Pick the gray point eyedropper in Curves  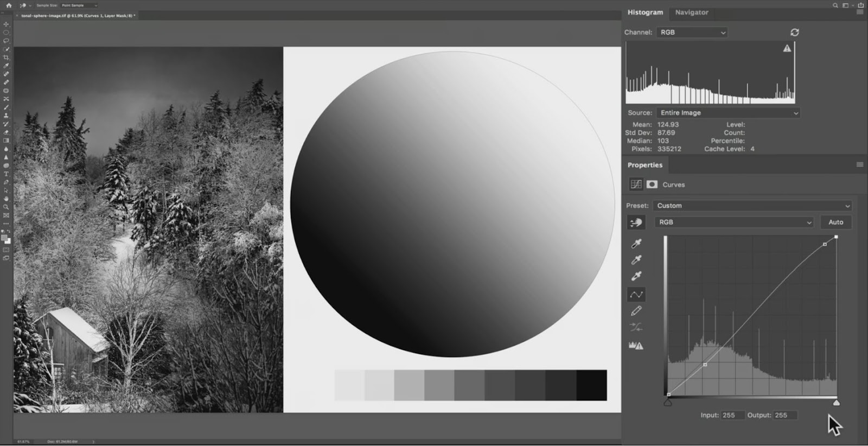[x=636, y=260]
